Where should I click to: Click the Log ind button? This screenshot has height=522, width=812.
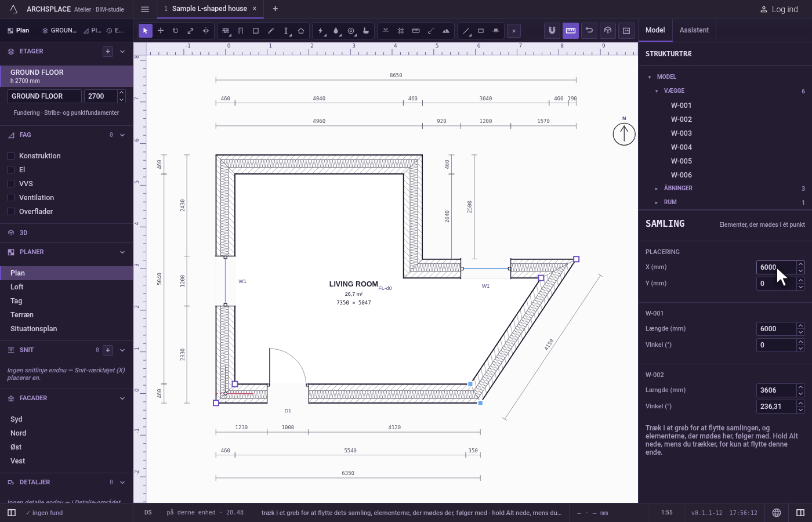point(779,9)
